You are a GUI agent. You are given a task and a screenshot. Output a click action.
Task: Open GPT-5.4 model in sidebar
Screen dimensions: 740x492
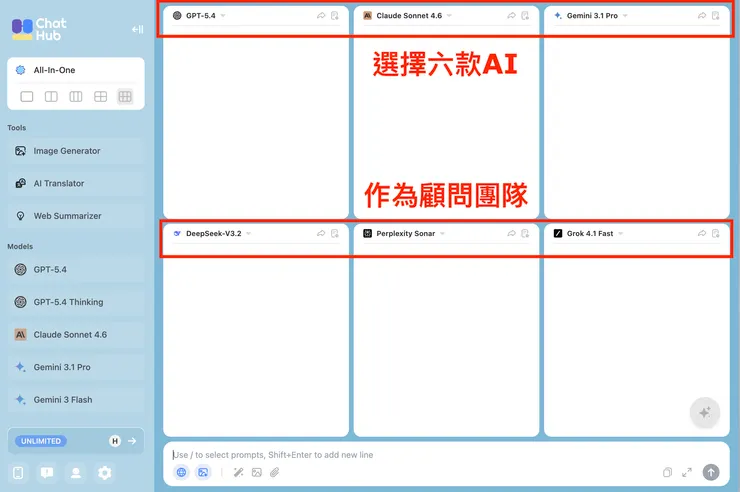pyautogui.click(x=76, y=270)
